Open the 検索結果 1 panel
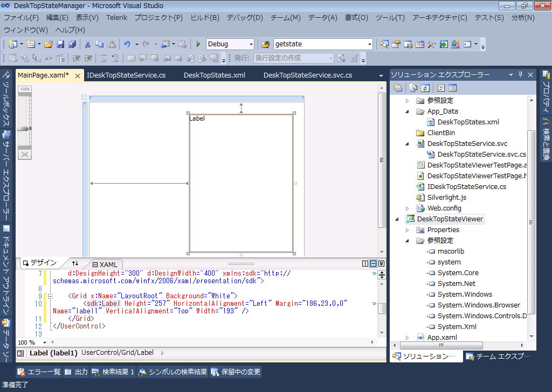 (113, 372)
